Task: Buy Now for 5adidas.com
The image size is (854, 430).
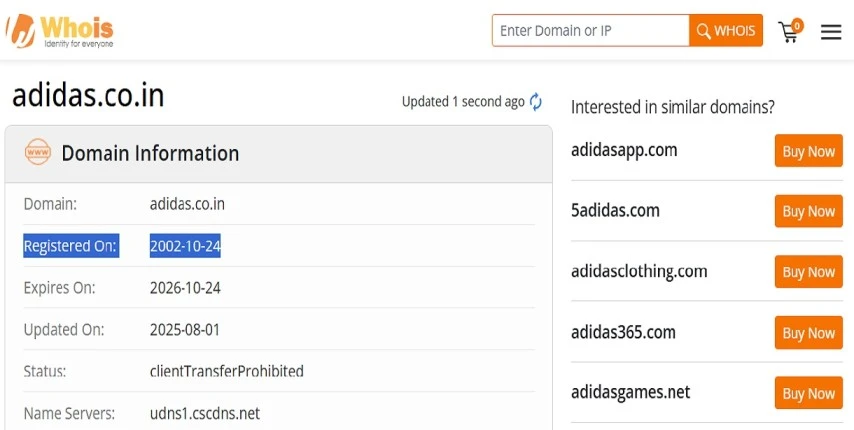Action: tap(808, 211)
